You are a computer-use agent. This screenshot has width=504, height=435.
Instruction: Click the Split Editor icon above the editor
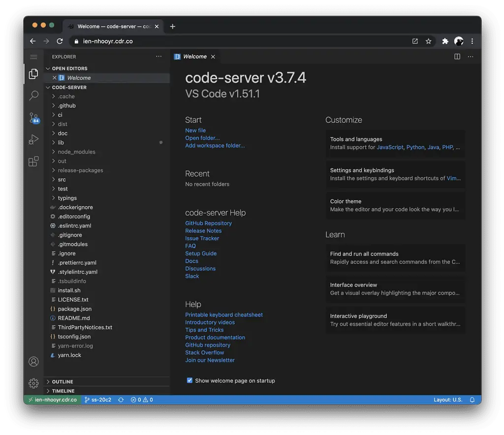tap(458, 57)
